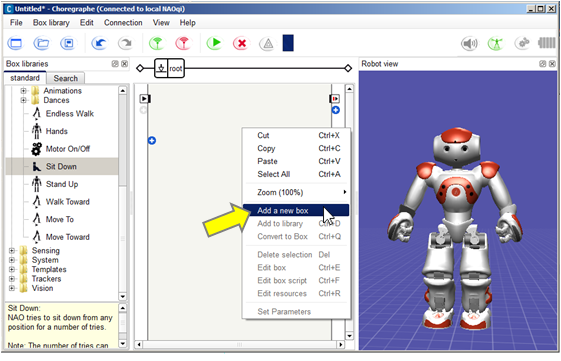
Task: Undock the Robot view panel
Action: click(543, 64)
